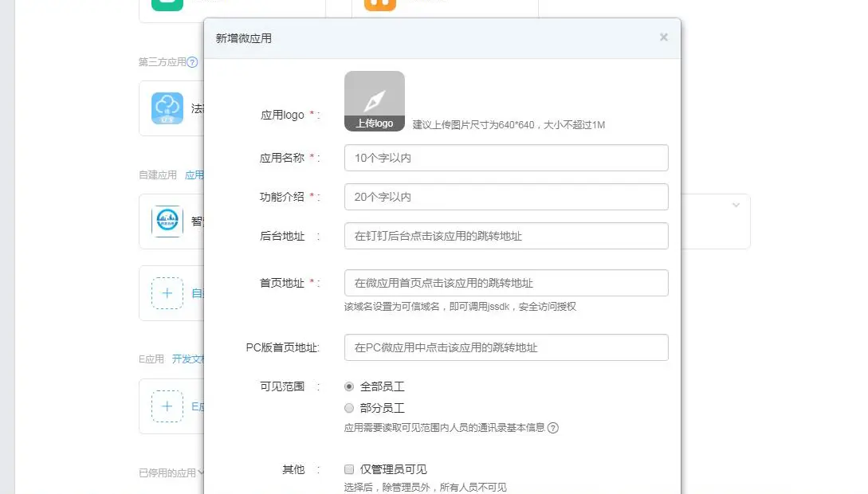The image size is (868, 494).
Task: Select the 部分员工 radio button
Action: tap(348, 407)
